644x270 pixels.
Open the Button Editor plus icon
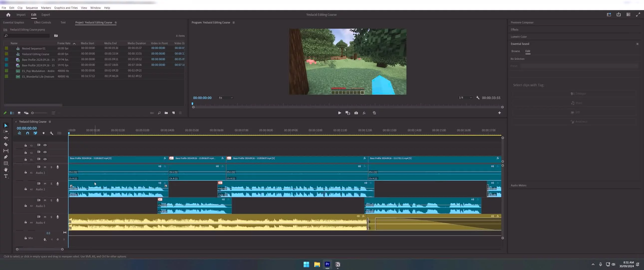(x=499, y=113)
